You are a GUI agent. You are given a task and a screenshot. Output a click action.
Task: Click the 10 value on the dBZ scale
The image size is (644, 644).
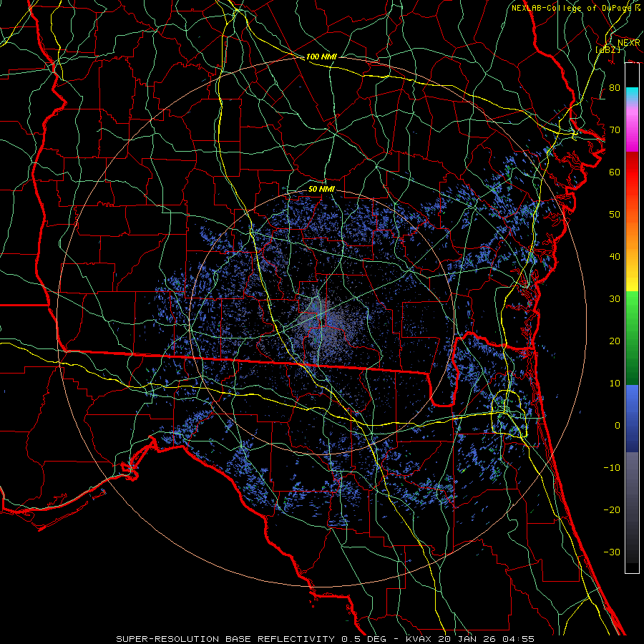pos(615,384)
